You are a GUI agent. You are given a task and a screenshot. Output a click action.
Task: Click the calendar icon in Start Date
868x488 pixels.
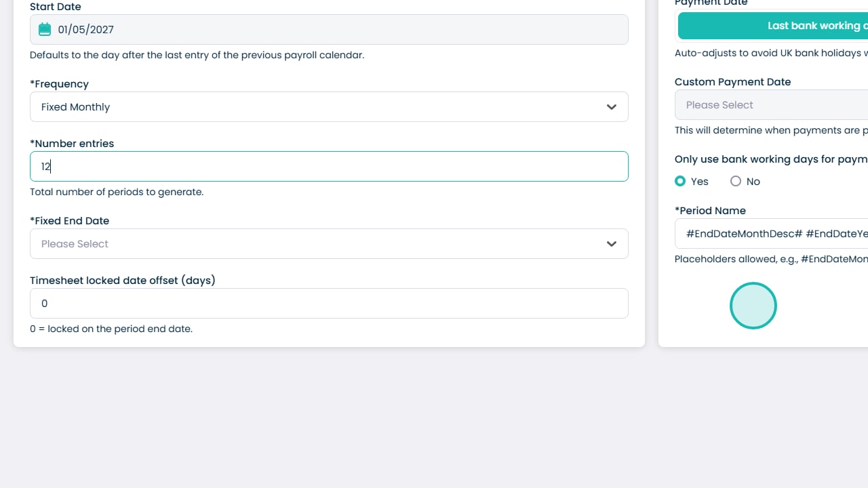click(x=45, y=29)
